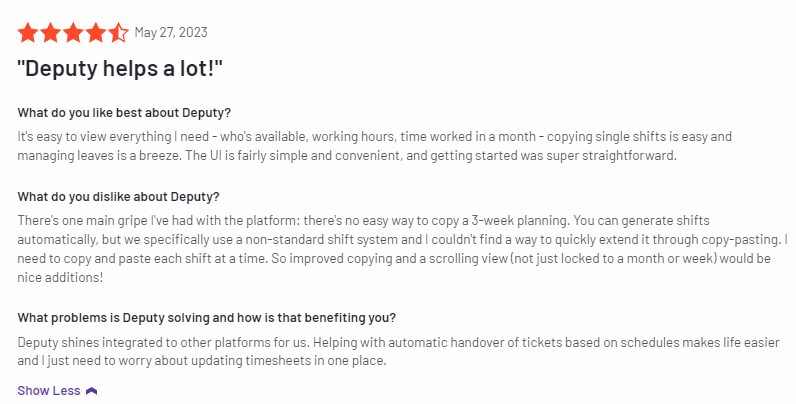Click the paragraph starting "Deputy shines integrated"

click(x=399, y=351)
